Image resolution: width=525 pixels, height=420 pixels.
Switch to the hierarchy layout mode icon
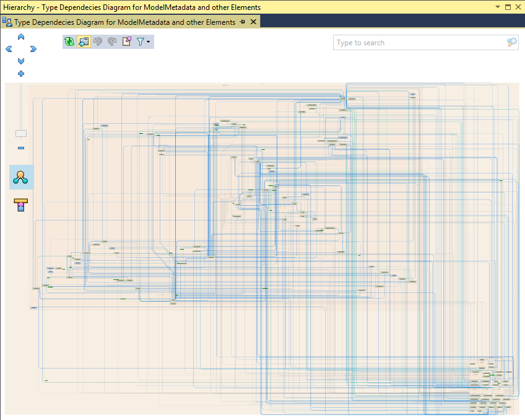(21, 204)
